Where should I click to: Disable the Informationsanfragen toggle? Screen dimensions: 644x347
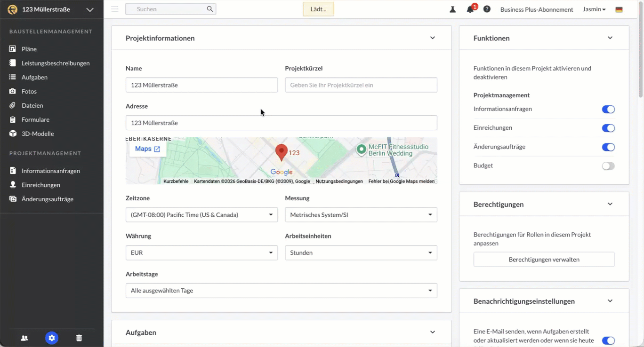608,110
